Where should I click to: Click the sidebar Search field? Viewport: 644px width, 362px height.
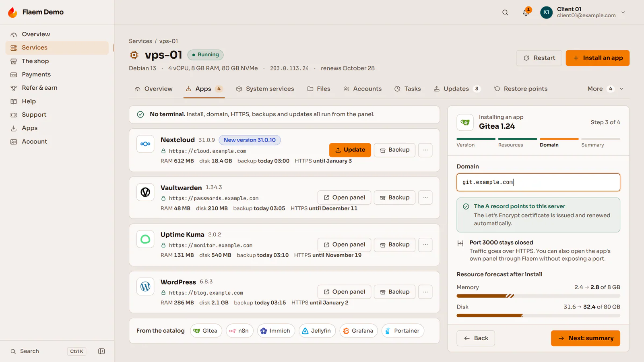click(47, 351)
